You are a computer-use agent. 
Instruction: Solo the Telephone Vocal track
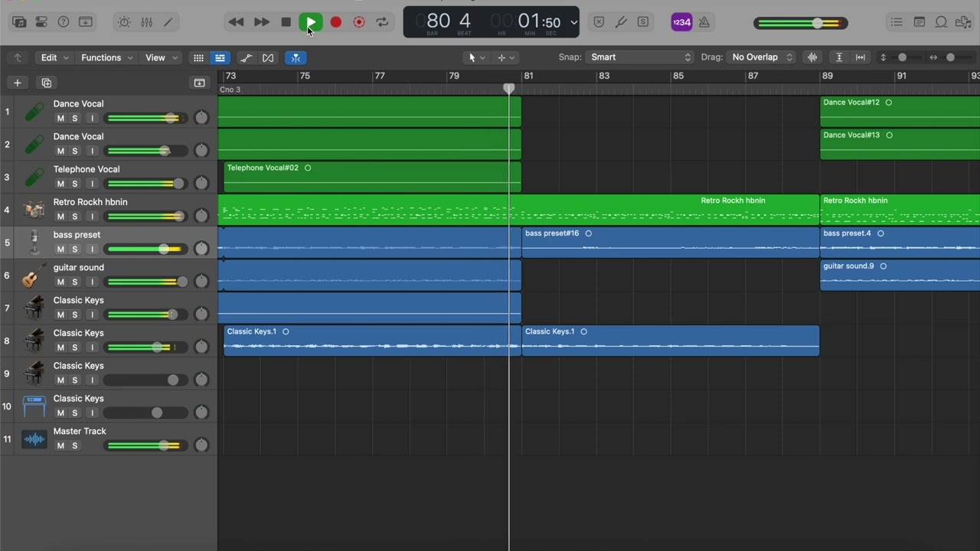tap(75, 184)
